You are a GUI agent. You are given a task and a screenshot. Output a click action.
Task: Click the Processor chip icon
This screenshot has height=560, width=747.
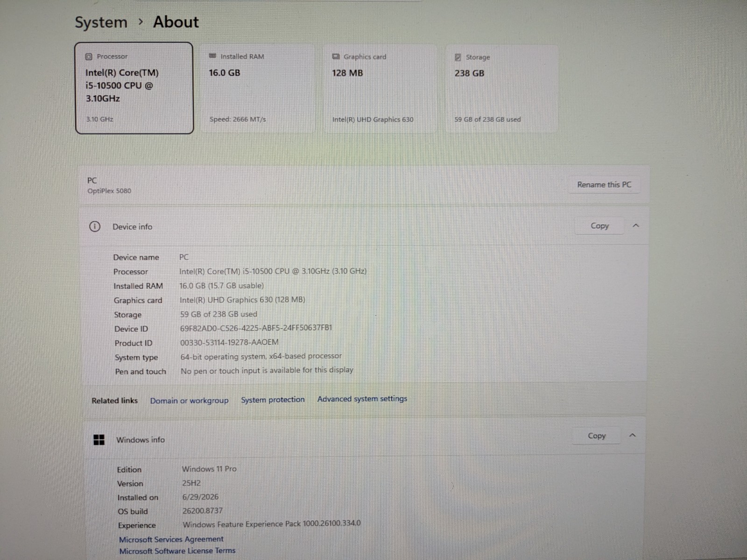(x=89, y=56)
